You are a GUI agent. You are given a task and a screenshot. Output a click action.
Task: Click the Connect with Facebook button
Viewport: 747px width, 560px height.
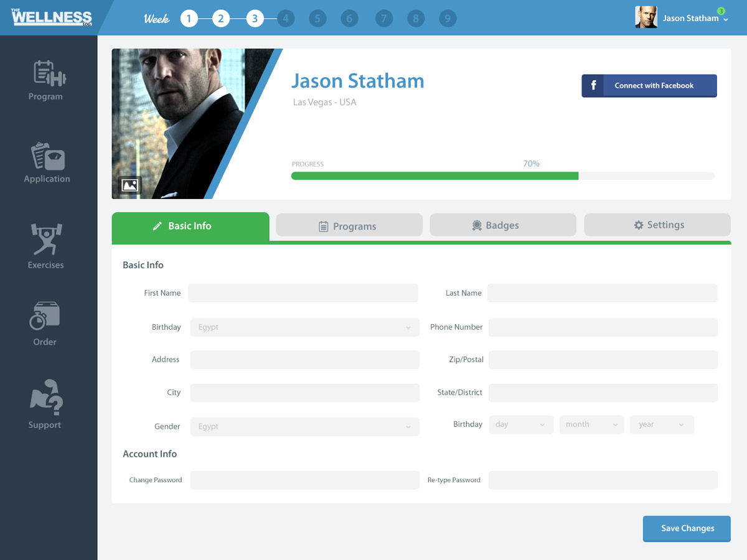coord(649,86)
